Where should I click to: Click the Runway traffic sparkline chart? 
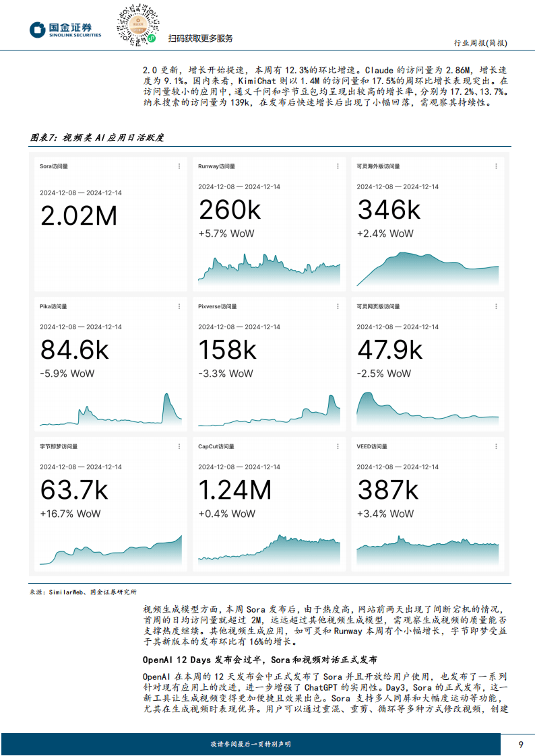pos(270,269)
